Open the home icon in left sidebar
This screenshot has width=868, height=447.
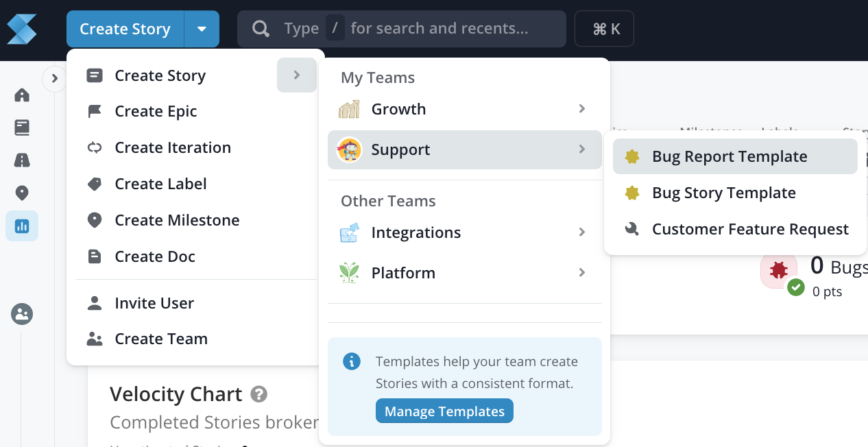point(22,95)
